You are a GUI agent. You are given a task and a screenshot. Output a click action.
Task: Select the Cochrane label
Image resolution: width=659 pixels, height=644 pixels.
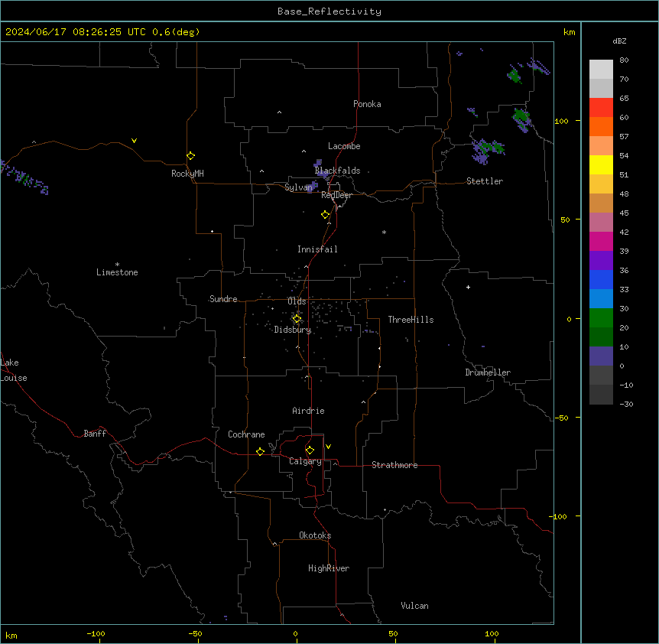246,434
